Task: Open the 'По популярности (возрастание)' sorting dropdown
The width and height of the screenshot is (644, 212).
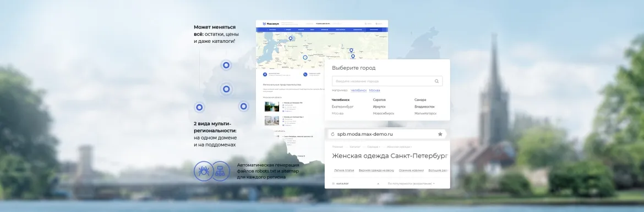Action: tap(411, 183)
